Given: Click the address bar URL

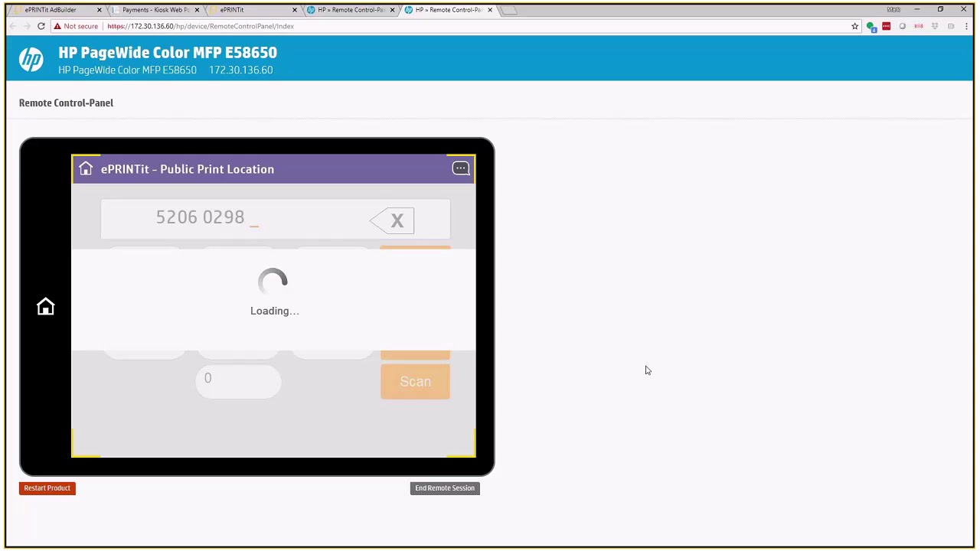Looking at the screenshot, I should click(201, 26).
